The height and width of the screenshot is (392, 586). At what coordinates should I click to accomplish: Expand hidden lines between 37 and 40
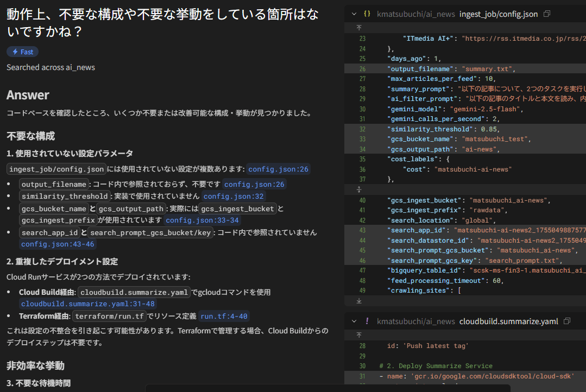point(358,189)
